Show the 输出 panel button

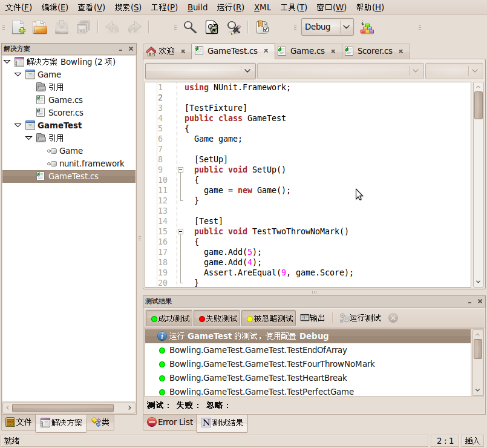[312, 318]
